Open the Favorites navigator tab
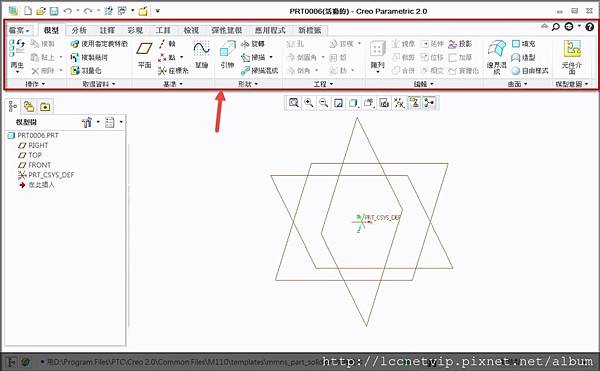This screenshot has width=600, height=371. pos(45,106)
